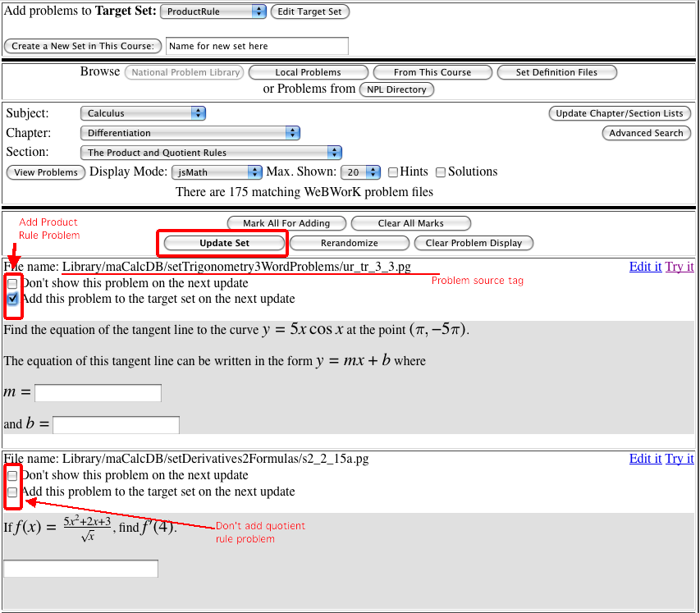Focus the new set name input field

tap(257, 46)
